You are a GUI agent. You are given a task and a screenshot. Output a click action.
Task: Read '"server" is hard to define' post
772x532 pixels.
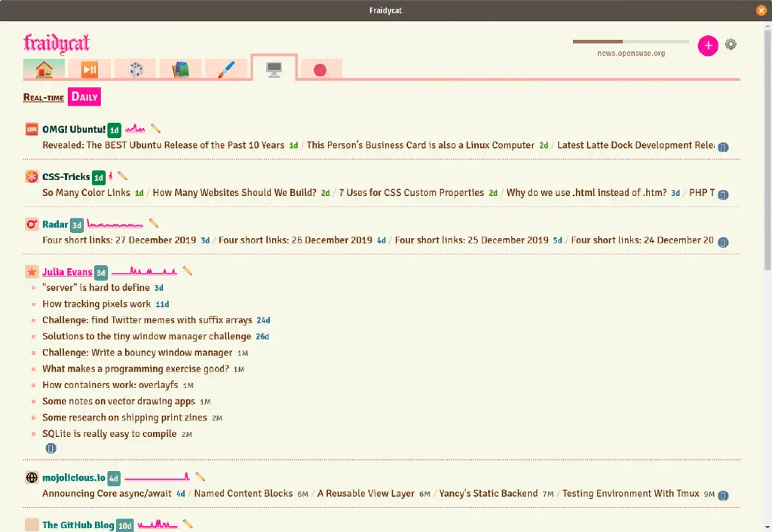click(96, 287)
